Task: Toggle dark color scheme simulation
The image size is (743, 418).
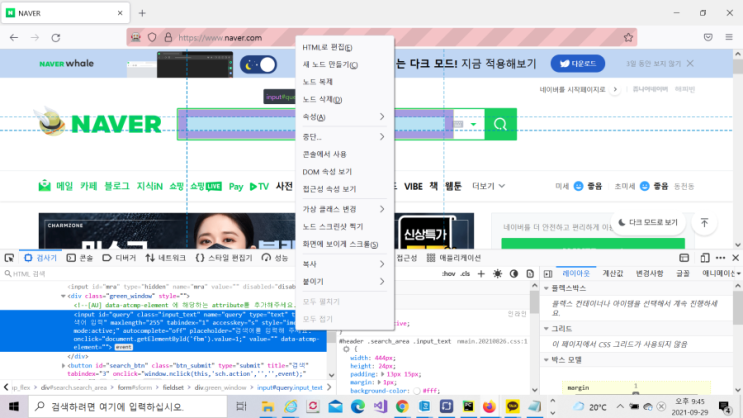Action: 514,273
